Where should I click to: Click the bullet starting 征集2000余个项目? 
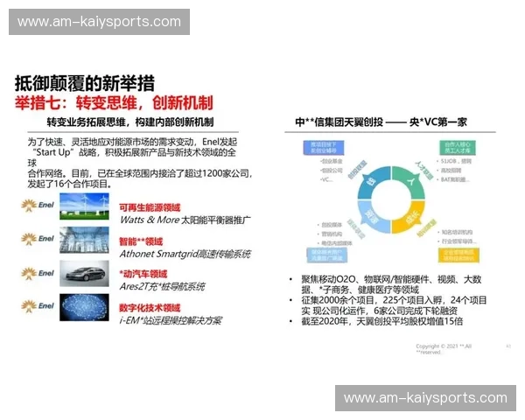click(394, 305)
